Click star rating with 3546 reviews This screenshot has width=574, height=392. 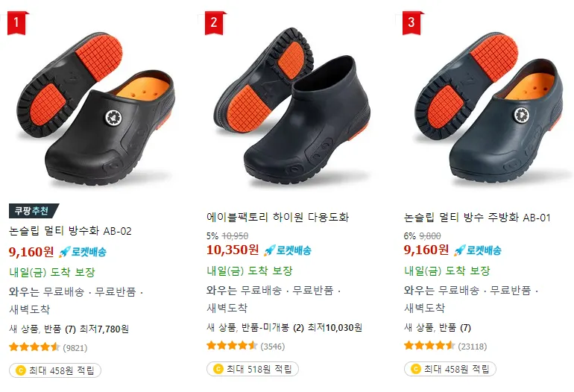click(x=232, y=346)
